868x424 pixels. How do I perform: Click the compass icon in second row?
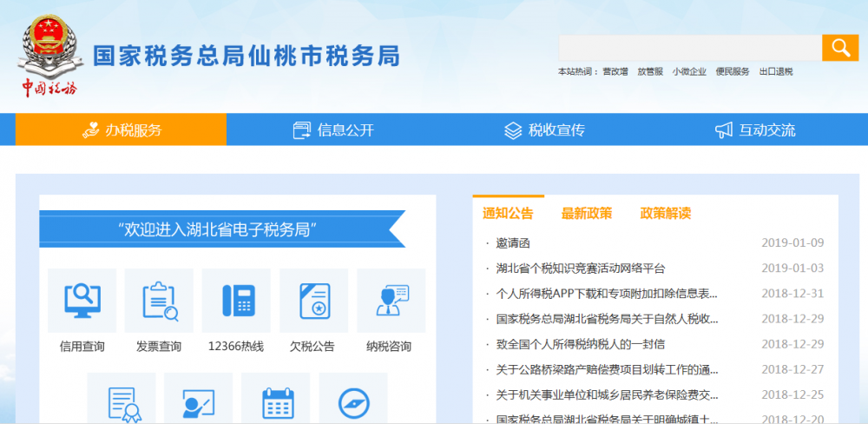[x=353, y=401]
